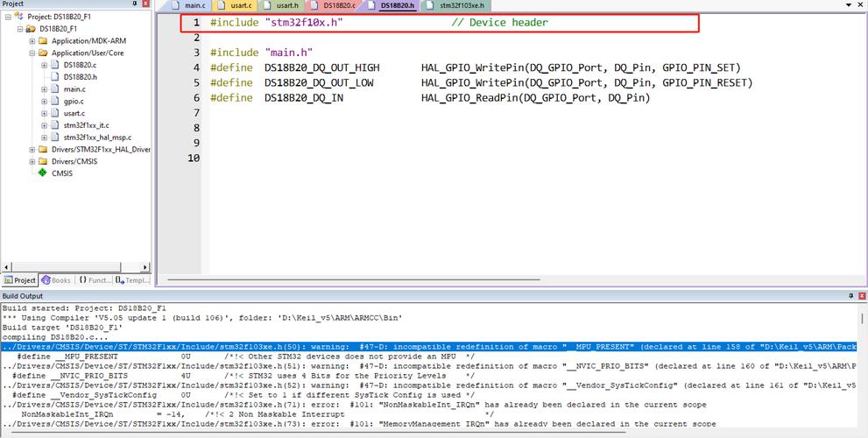The height and width of the screenshot is (438, 868).
Task: Expand gpio.c include dependencies
Action: [x=45, y=102]
